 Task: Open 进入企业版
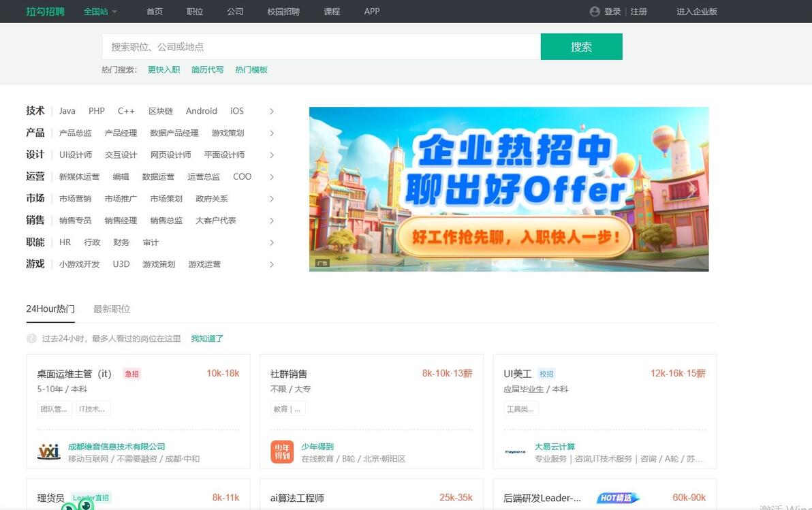[696, 12]
